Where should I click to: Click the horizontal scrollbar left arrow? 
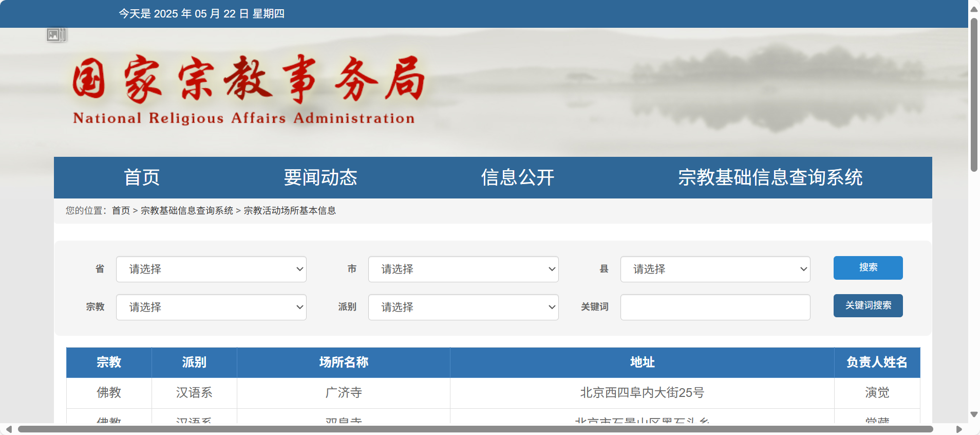pyautogui.click(x=9, y=429)
